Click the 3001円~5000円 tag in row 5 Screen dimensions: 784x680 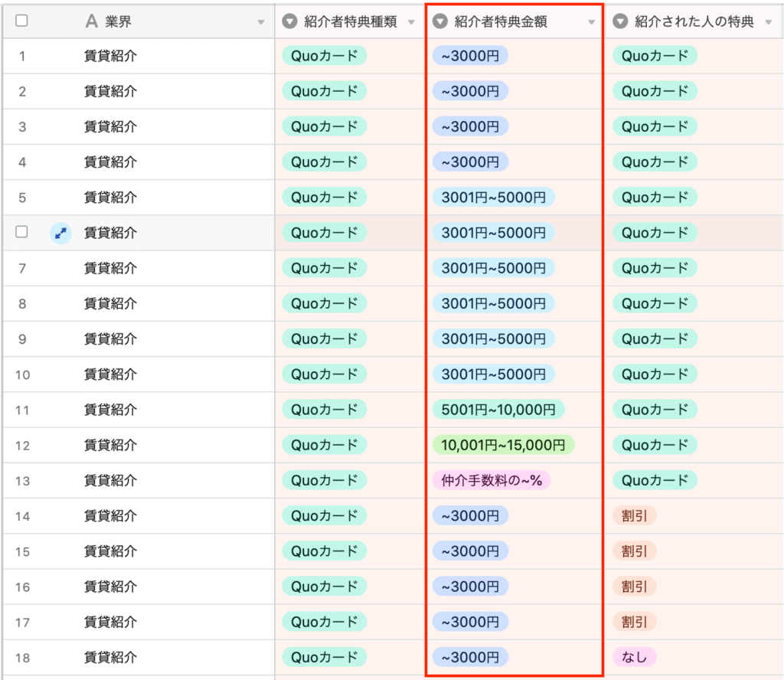pyautogui.click(x=494, y=197)
